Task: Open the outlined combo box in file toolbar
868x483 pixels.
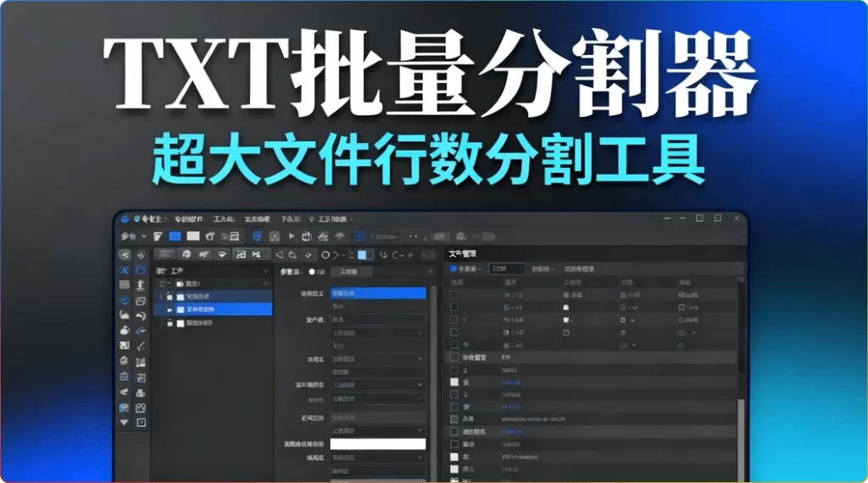Action: pyautogui.click(x=506, y=269)
